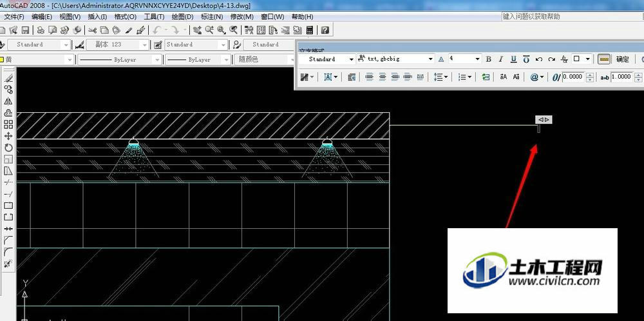Open the QuickCalc calculator icon
This screenshot has height=321, width=644.
[x=309, y=30]
